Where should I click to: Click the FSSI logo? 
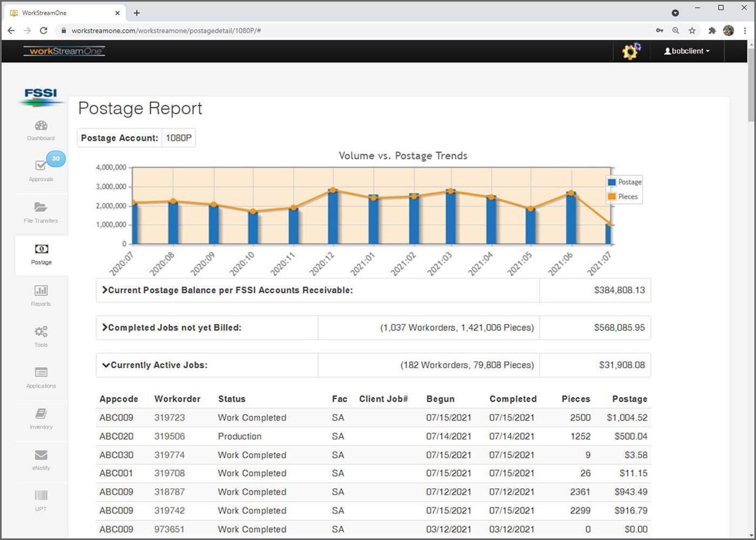coord(41,97)
